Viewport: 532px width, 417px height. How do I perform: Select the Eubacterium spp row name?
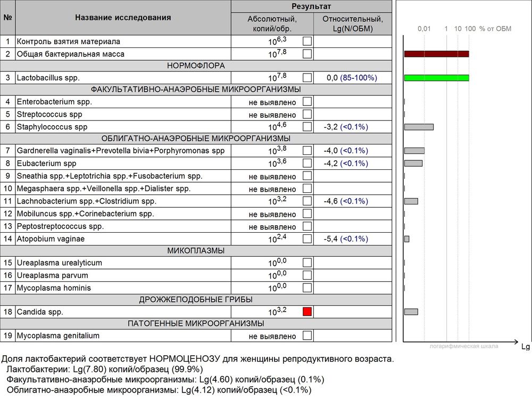coord(47,163)
